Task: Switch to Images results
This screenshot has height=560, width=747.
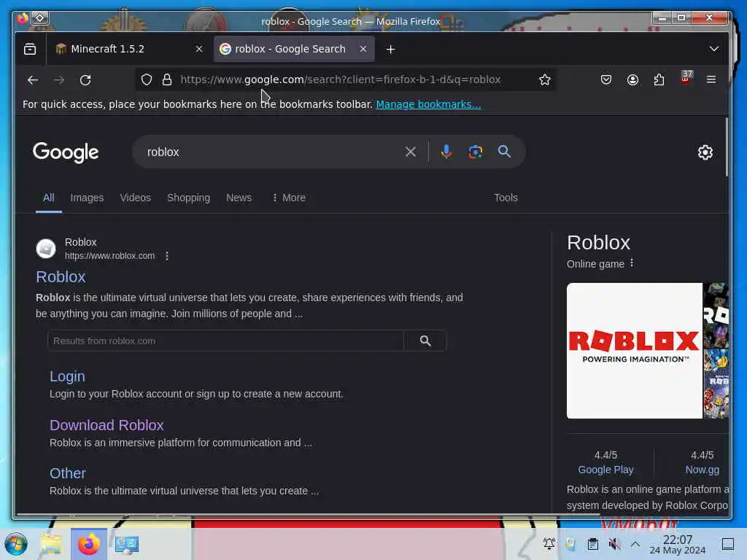Action: coord(87,198)
